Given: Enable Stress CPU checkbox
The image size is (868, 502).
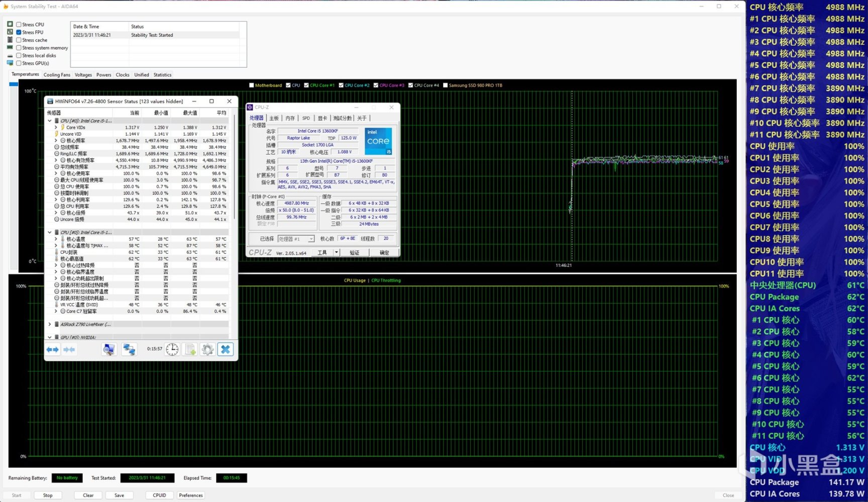Looking at the screenshot, I should 19,24.
